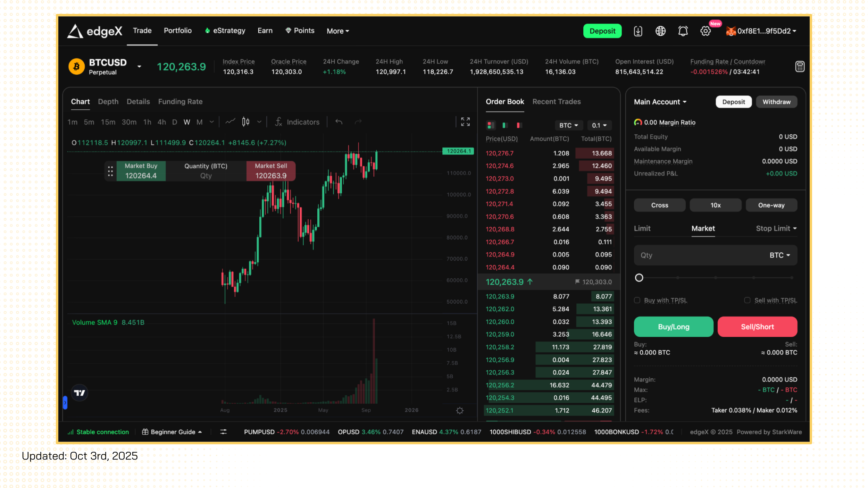Open the margin calculator icon
This screenshot has width=868, height=488.
point(800,66)
